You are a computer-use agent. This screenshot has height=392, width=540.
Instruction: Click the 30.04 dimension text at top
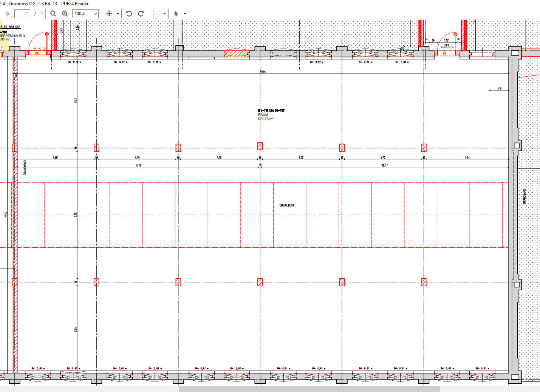(x=263, y=71)
